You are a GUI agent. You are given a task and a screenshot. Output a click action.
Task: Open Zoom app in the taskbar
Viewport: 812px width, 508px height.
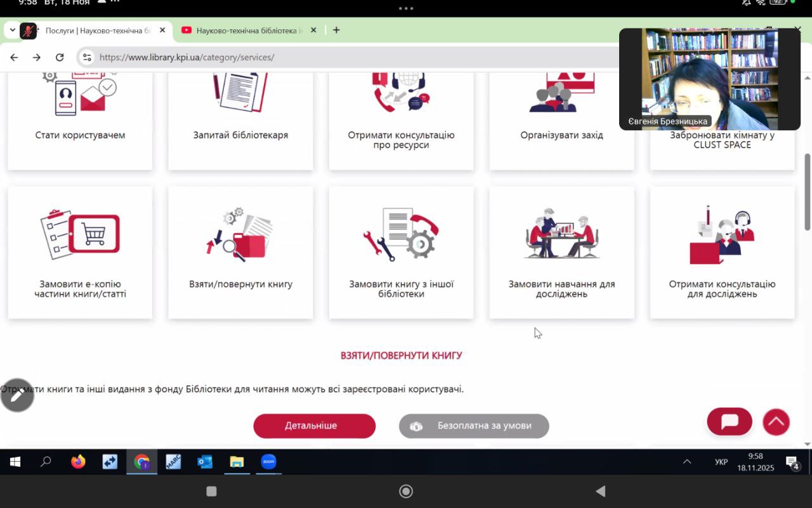[x=268, y=462]
